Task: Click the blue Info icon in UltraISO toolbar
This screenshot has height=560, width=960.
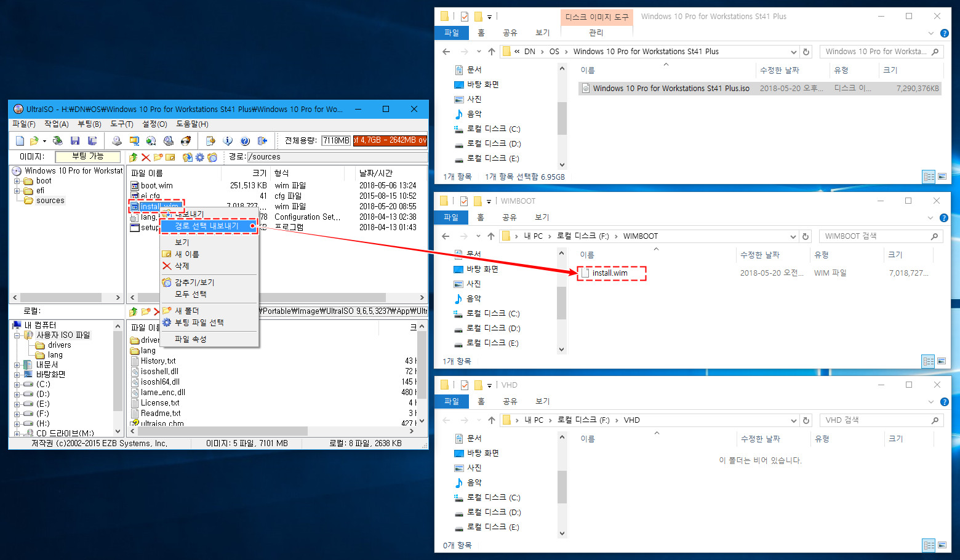Action: [x=228, y=141]
